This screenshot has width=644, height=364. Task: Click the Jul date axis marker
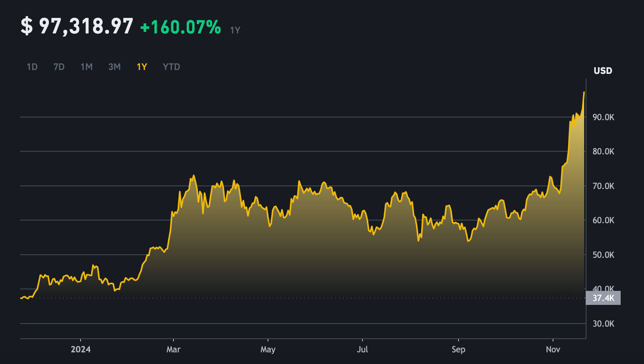(x=362, y=349)
